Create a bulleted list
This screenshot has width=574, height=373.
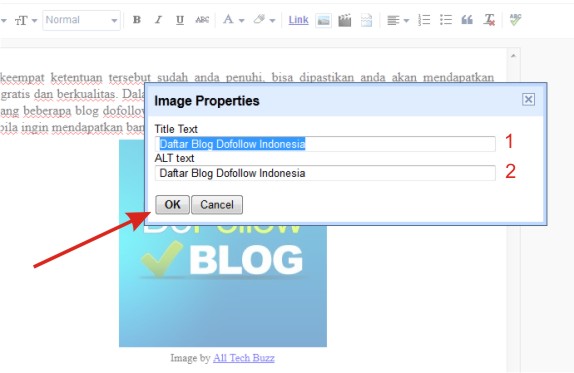pos(446,20)
